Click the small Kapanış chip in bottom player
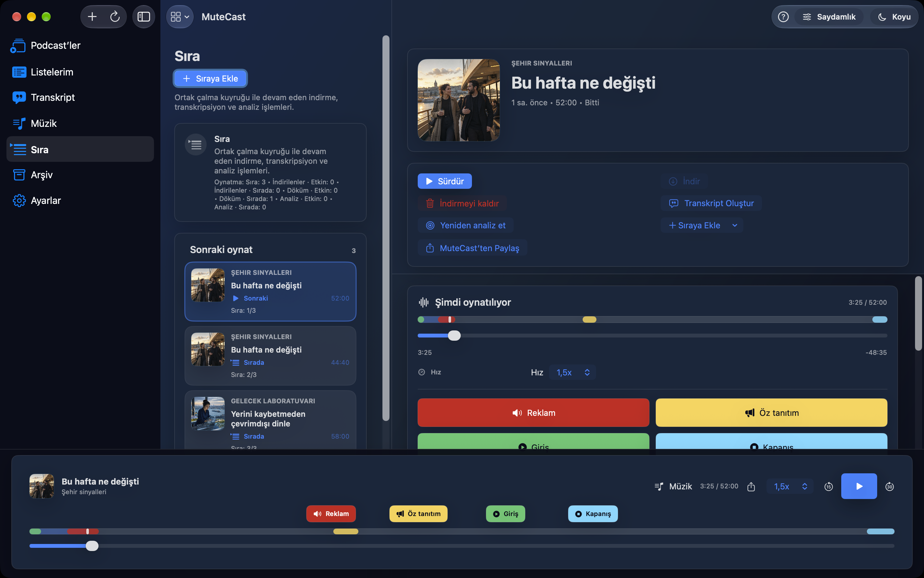The width and height of the screenshot is (924, 578). pos(593,514)
